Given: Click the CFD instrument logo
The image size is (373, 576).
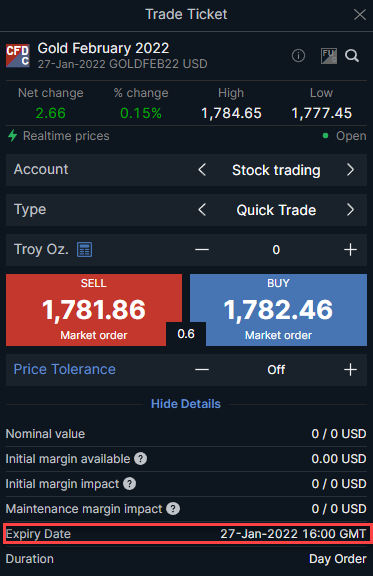Looking at the screenshot, I should pos(18,56).
